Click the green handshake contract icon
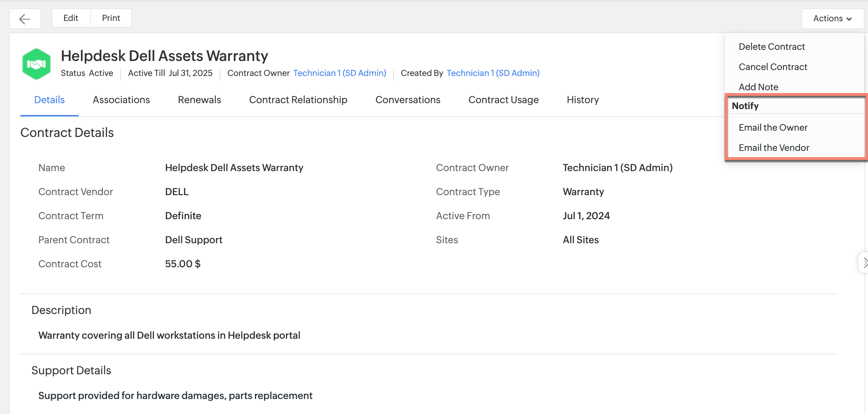 (36, 64)
